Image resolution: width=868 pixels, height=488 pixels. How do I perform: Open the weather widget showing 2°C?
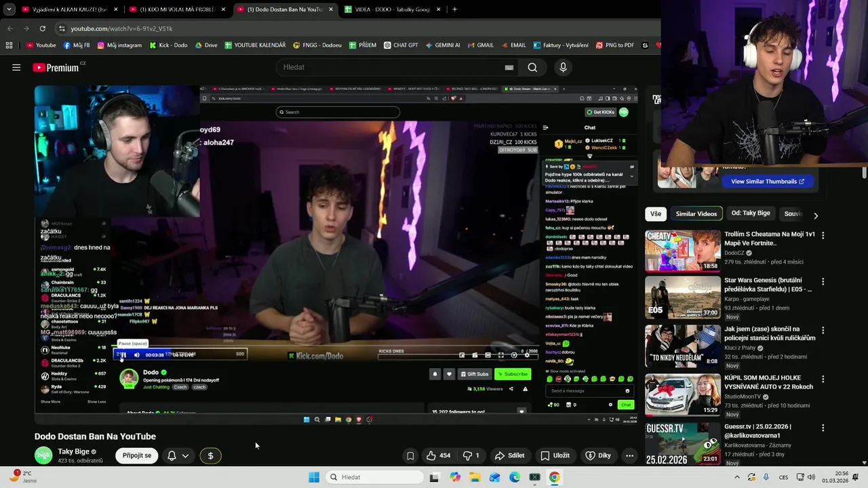tap(22, 477)
